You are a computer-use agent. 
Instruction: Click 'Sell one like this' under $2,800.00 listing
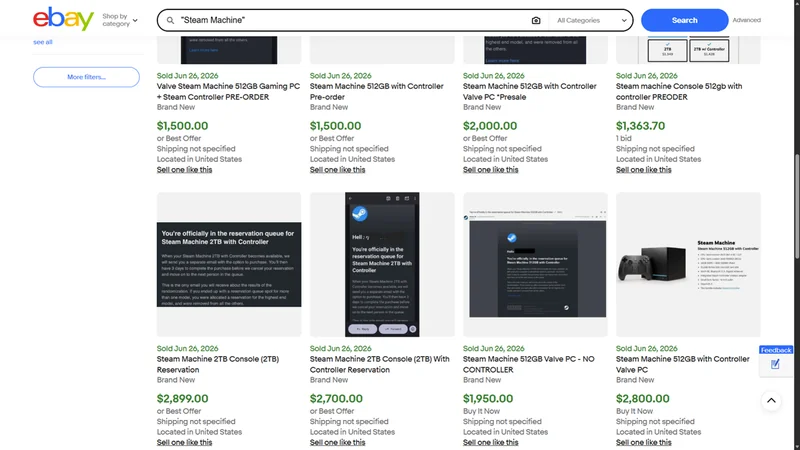click(643, 442)
